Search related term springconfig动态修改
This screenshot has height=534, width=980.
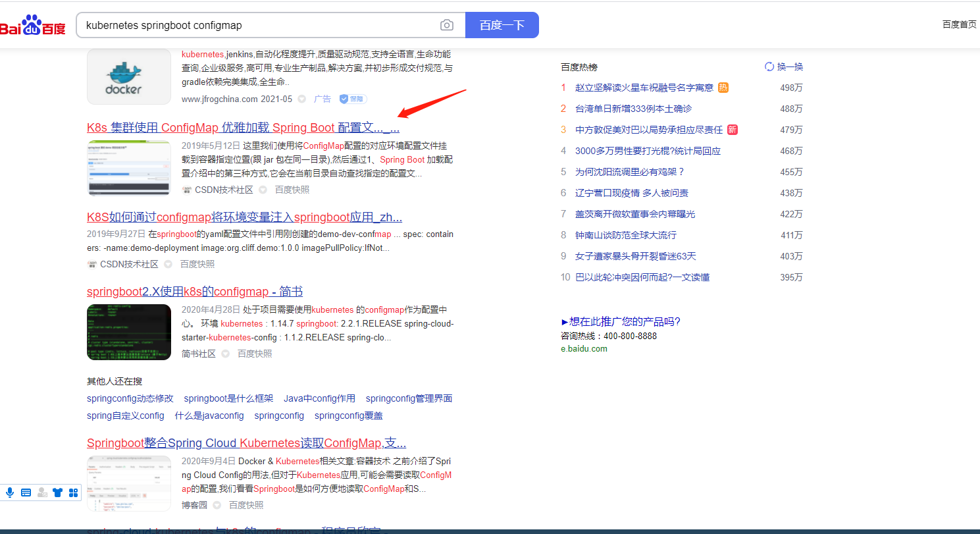point(130,398)
